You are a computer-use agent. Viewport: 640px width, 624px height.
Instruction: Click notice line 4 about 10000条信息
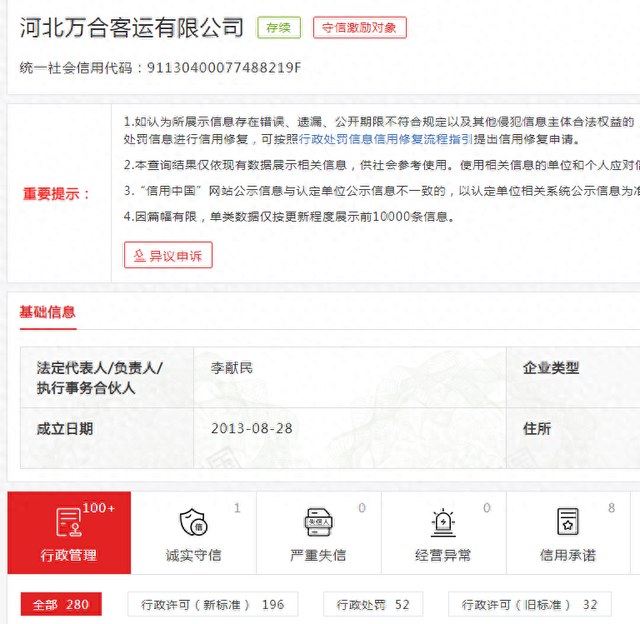289,216
